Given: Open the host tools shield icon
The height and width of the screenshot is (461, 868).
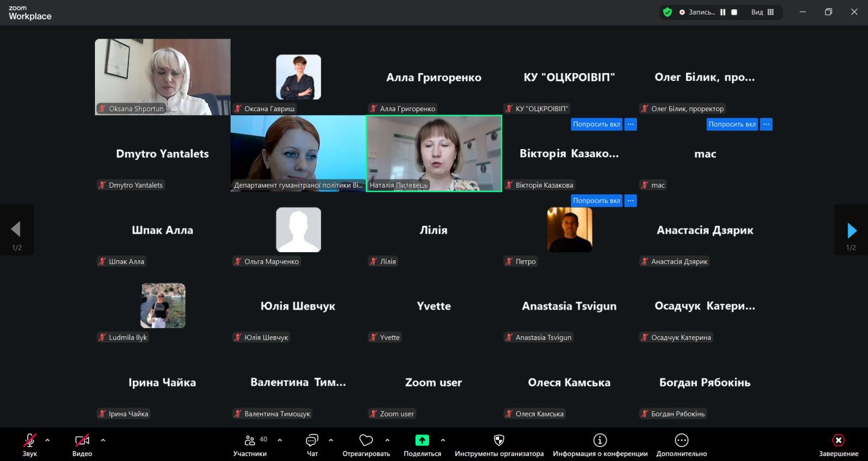Looking at the screenshot, I should point(499,440).
